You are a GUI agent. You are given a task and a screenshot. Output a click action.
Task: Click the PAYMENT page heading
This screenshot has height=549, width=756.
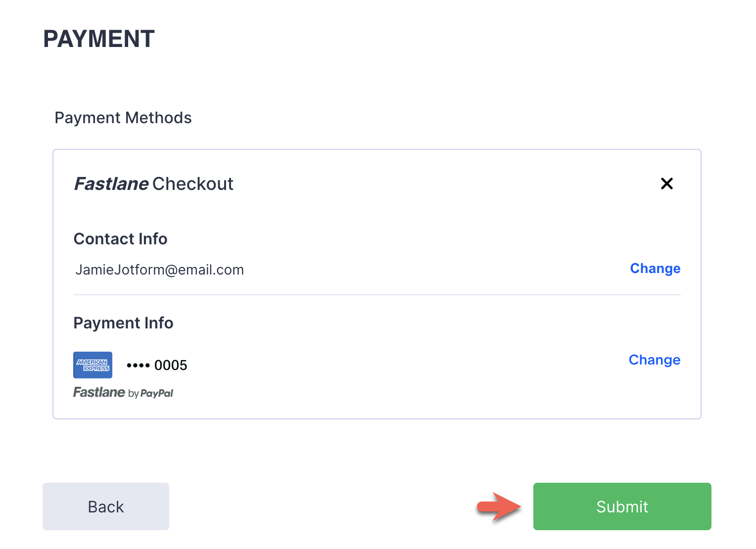pyautogui.click(x=99, y=39)
